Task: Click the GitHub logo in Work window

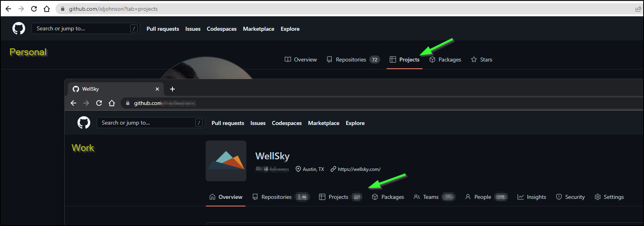Action: tap(84, 123)
